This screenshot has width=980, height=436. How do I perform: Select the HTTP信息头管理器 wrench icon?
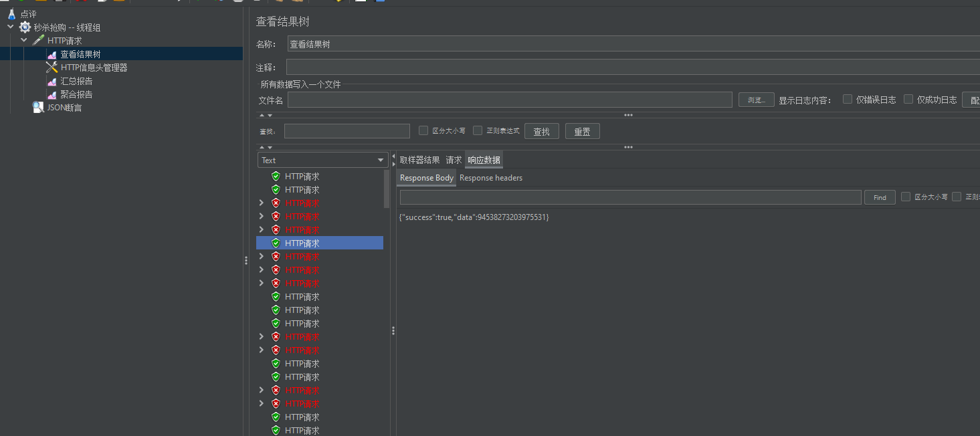52,68
